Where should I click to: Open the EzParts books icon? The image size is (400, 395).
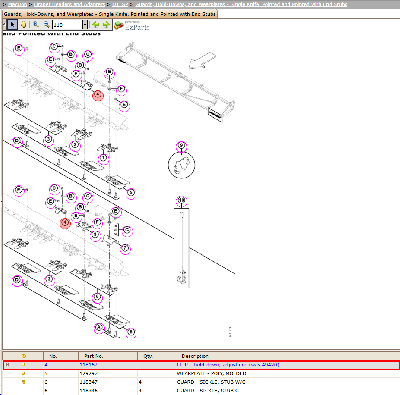coord(119,25)
